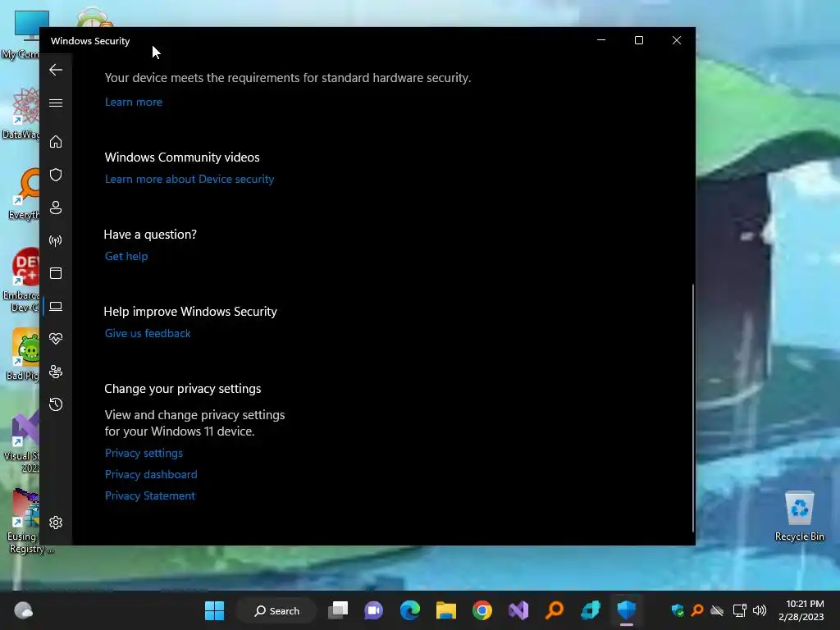
Task: Open App & browser control icon
Action: [56, 273]
